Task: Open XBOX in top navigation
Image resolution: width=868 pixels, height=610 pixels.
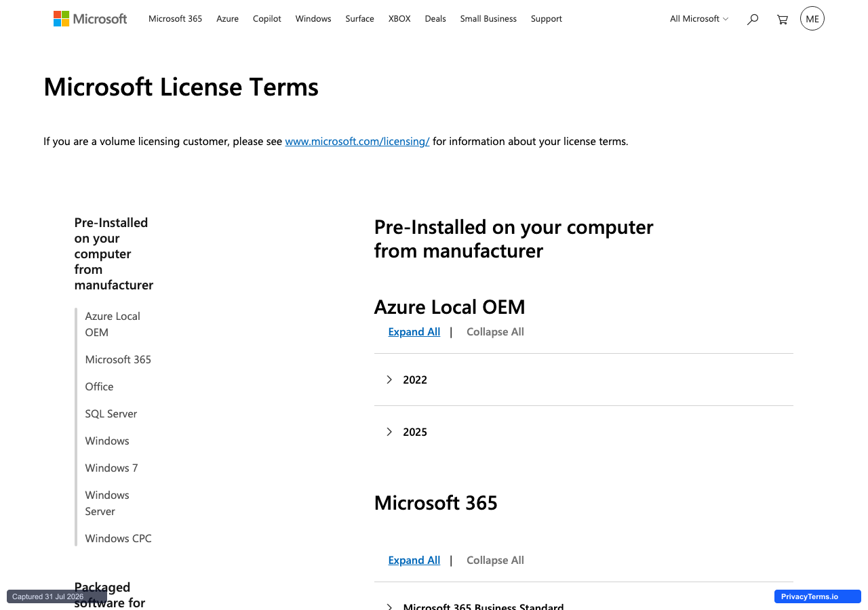Action: (399, 19)
